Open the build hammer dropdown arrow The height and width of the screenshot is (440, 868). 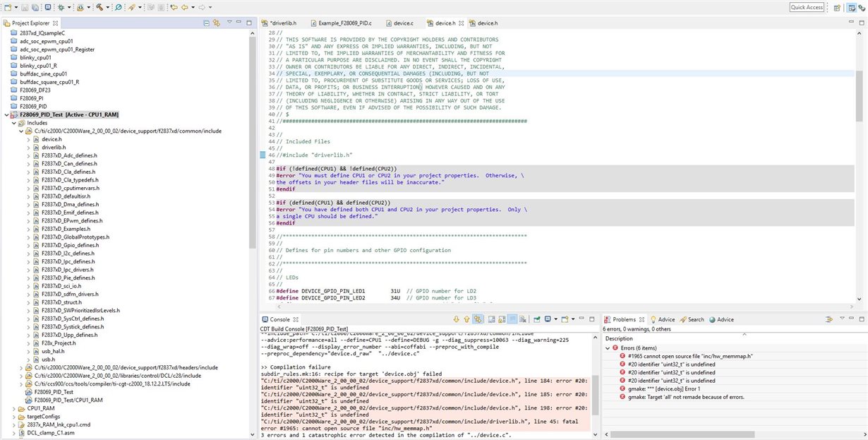tap(107, 7)
